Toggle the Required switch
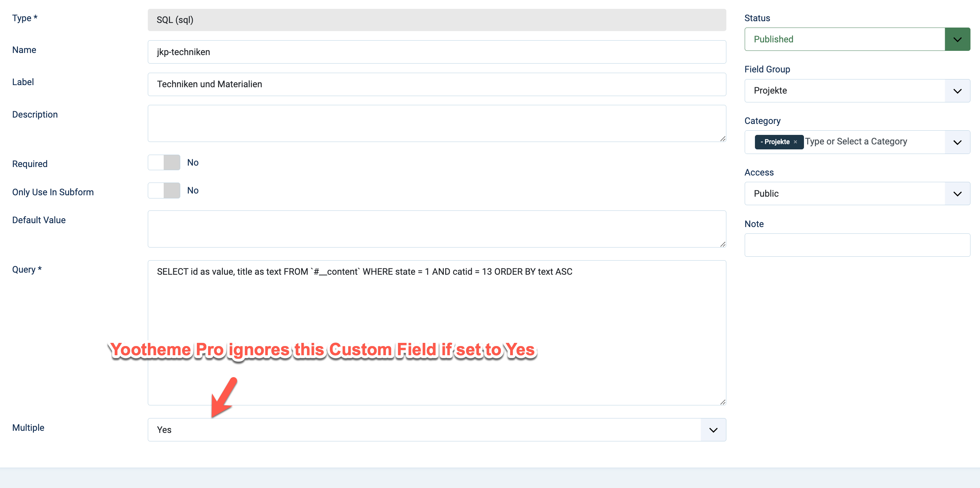 point(164,162)
